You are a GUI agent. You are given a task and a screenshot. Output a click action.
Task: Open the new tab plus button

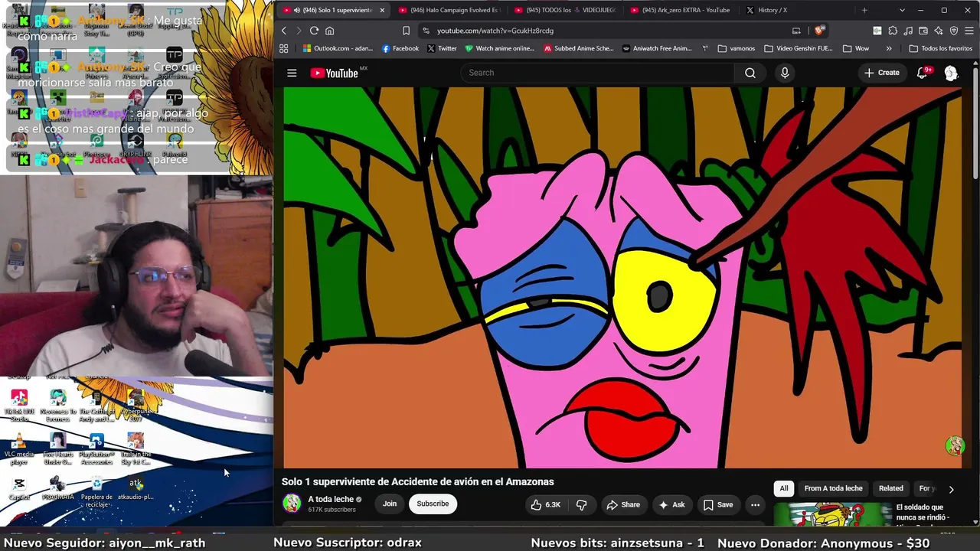coord(864,10)
